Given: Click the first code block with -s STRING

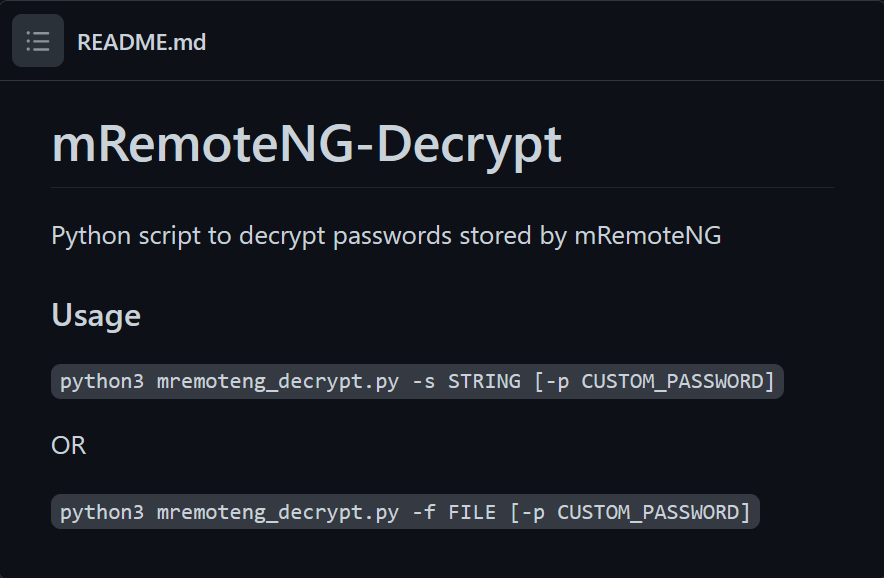Looking at the screenshot, I should [417, 382].
